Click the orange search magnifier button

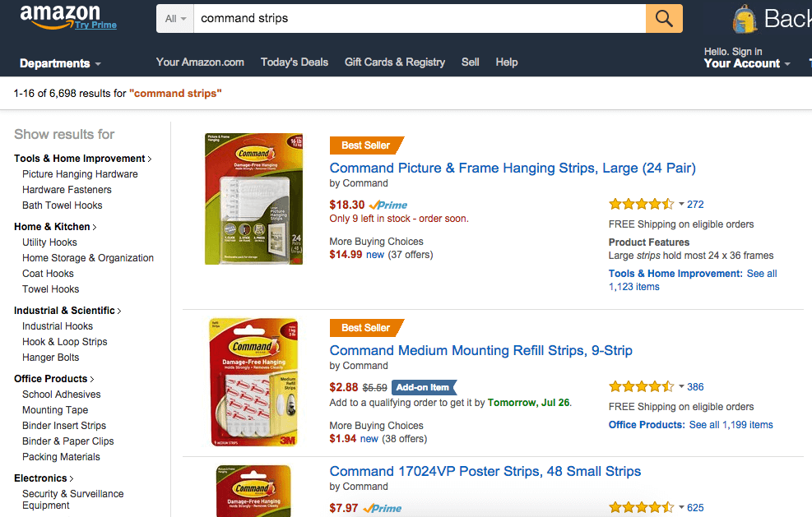coord(664,19)
